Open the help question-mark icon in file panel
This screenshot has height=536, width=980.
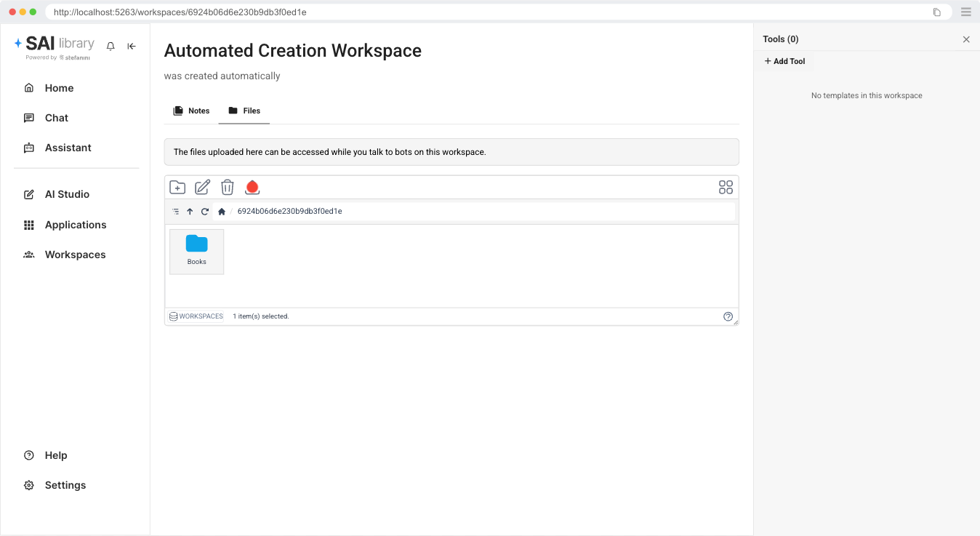728,316
